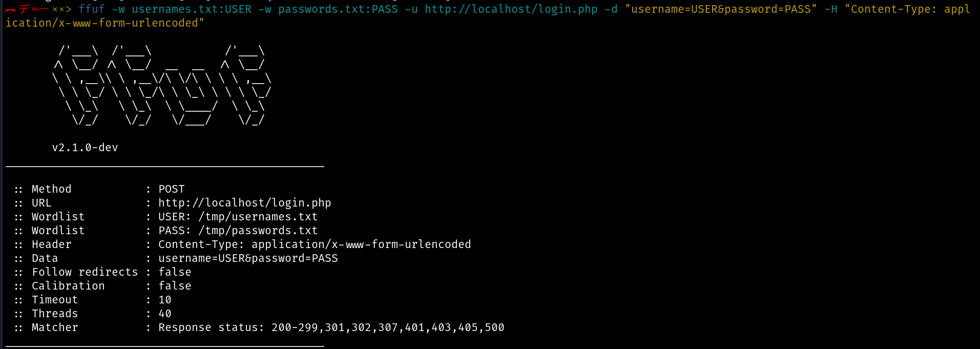Click the passwords.txt:PASS wordlist argument
This screenshot has height=349, width=980.
tap(338, 9)
